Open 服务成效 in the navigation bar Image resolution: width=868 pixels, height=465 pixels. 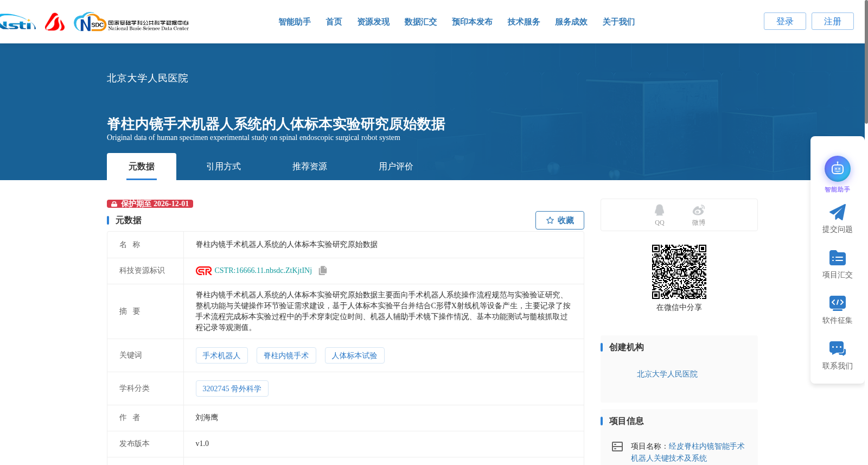click(x=571, y=22)
